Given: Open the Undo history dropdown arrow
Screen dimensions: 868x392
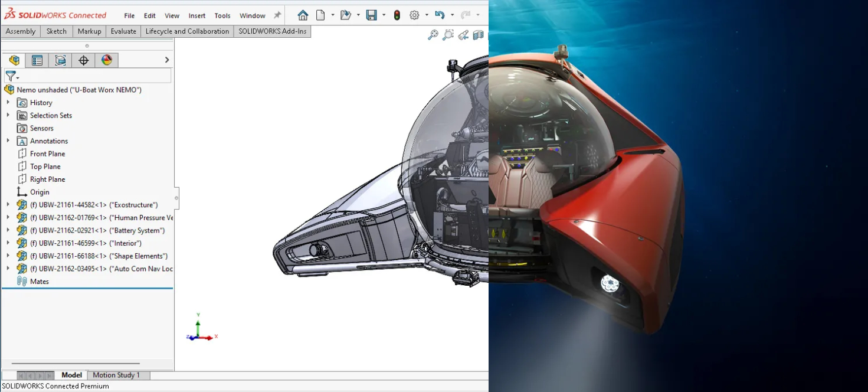Looking at the screenshot, I should pos(452,15).
